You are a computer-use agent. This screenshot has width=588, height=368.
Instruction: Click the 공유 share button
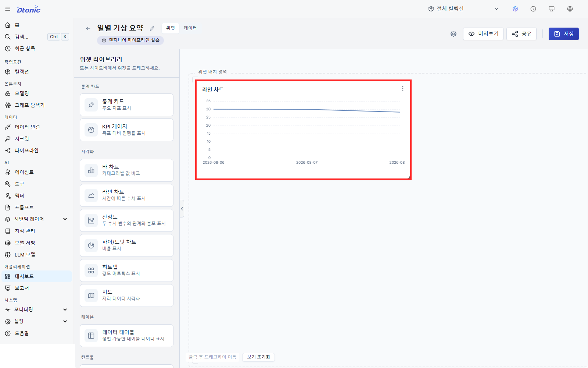(x=521, y=34)
